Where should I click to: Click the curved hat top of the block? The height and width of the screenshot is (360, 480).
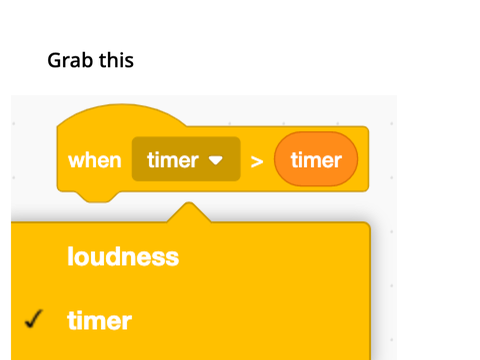(x=122, y=115)
